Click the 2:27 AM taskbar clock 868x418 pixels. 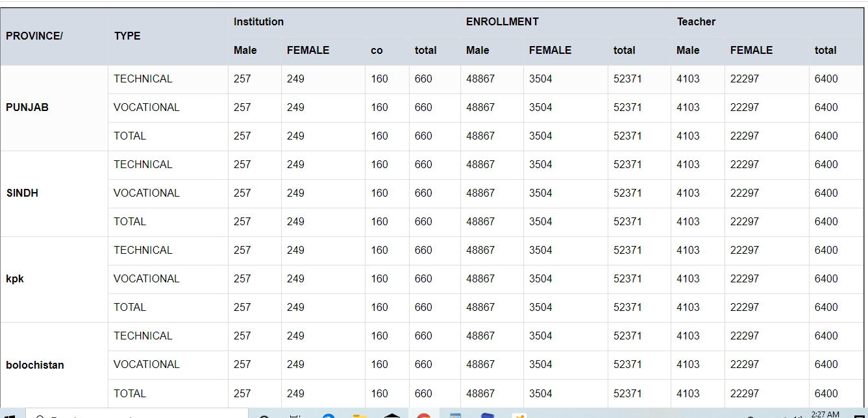pos(825,414)
